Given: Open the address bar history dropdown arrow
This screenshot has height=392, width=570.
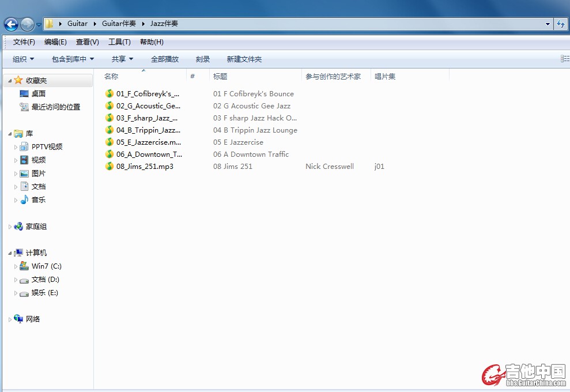Looking at the screenshot, I should (548, 24).
